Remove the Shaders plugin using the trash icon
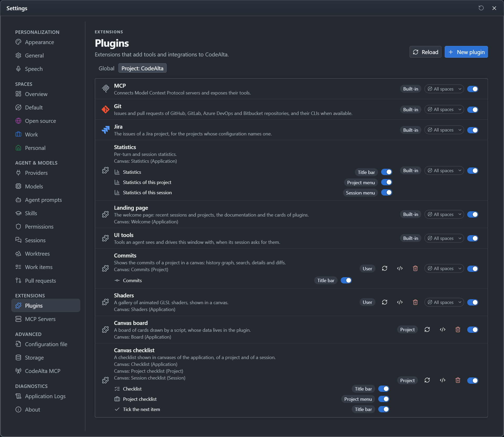Screen dimensions: 504x437 [x=415, y=302]
